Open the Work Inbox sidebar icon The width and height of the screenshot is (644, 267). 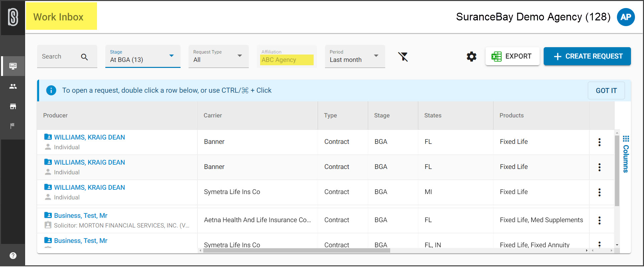pos(13,66)
